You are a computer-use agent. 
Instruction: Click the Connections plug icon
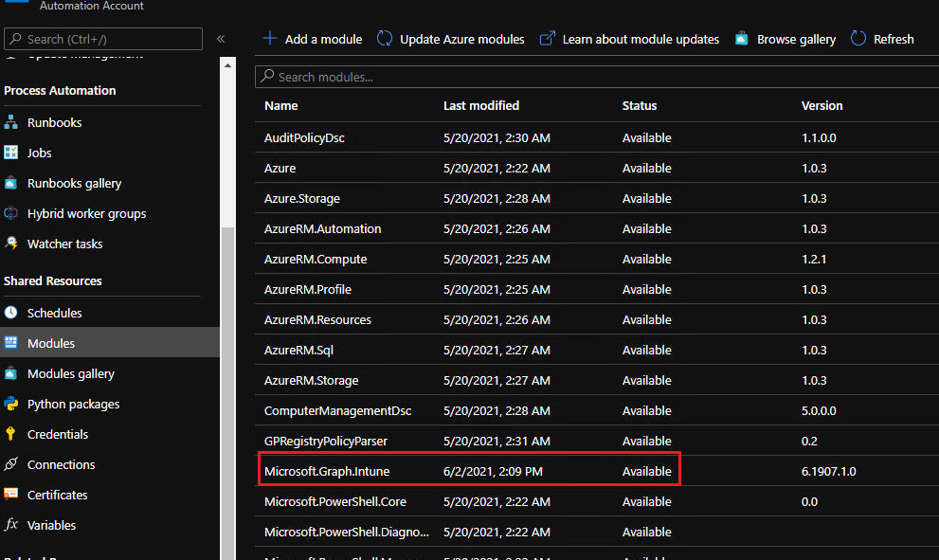click(10, 464)
